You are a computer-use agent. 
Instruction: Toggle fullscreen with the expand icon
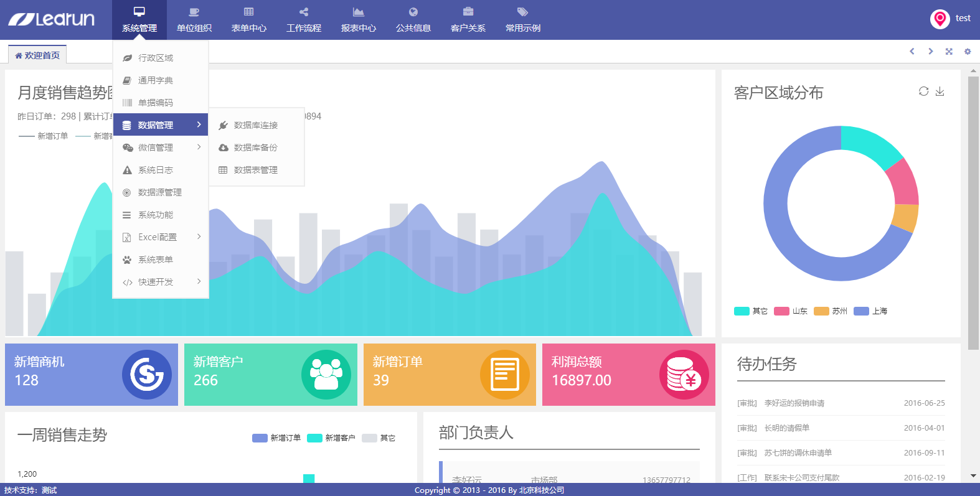coord(949,52)
